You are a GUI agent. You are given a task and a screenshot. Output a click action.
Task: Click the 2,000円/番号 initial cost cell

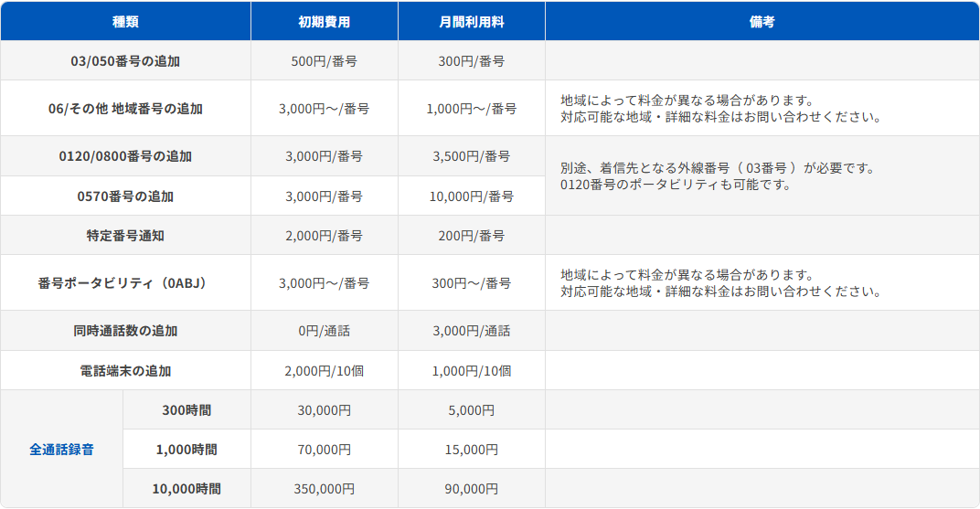(325, 236)
